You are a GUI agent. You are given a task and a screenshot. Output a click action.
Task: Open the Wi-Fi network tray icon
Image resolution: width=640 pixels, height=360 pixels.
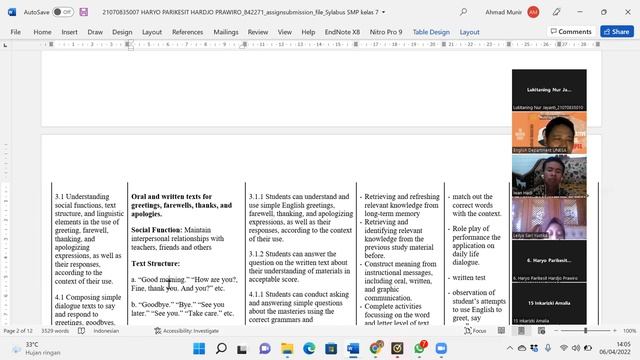(x=564, y=348)
